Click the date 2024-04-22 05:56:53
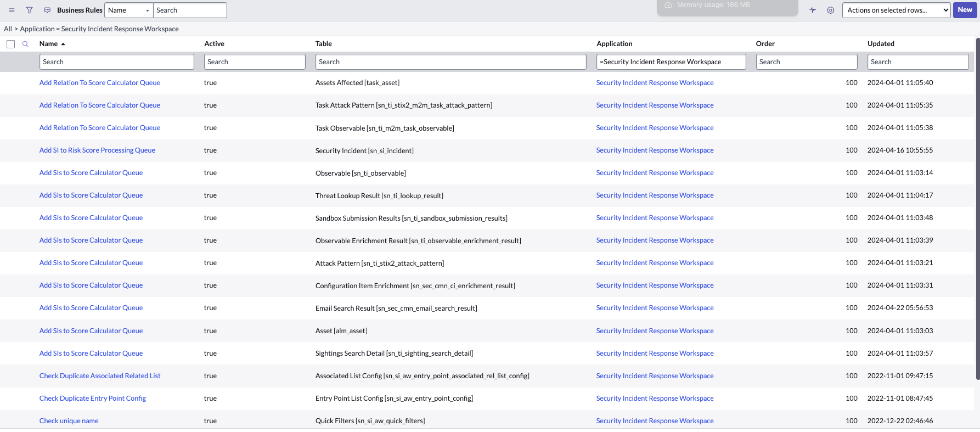The width and height of the screenshot is (980, 432). [x=900, y=308]
